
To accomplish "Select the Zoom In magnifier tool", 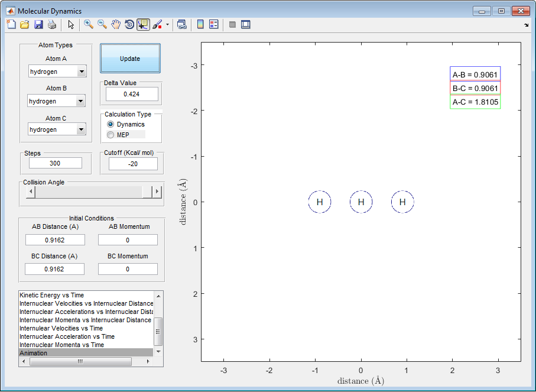I will [89, 24].
